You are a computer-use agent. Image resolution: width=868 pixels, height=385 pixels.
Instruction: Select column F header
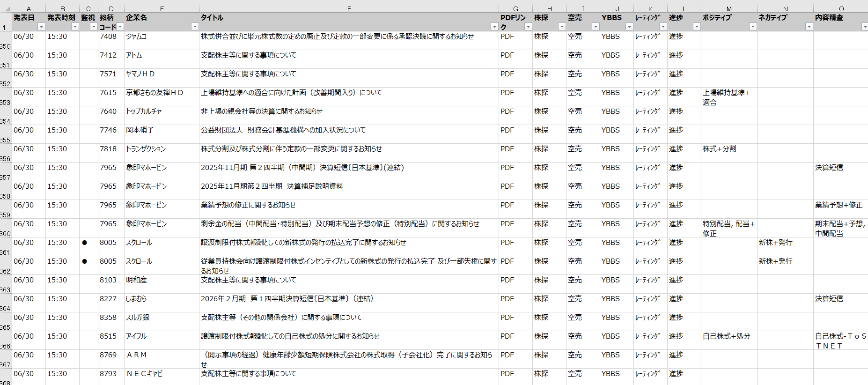(349, 9)
